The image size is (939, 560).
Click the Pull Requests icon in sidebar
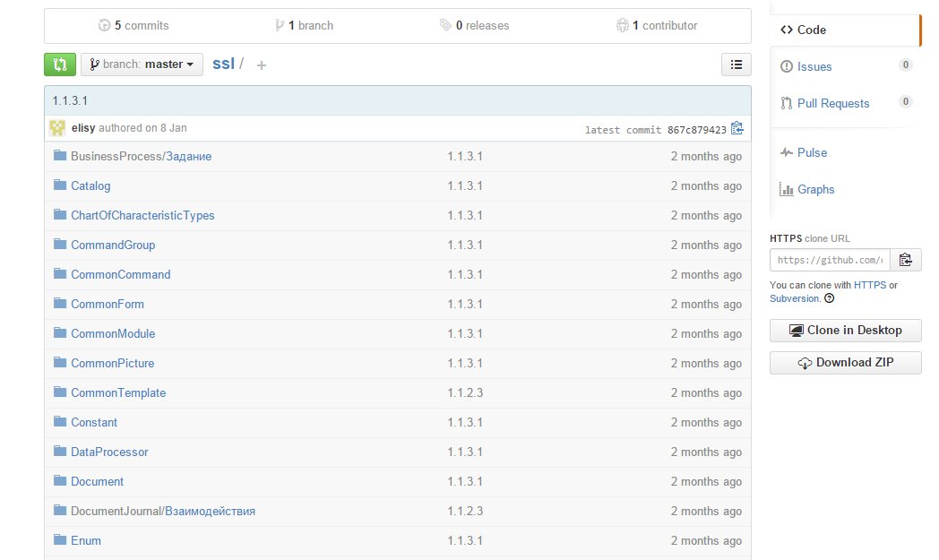[787, 103]
